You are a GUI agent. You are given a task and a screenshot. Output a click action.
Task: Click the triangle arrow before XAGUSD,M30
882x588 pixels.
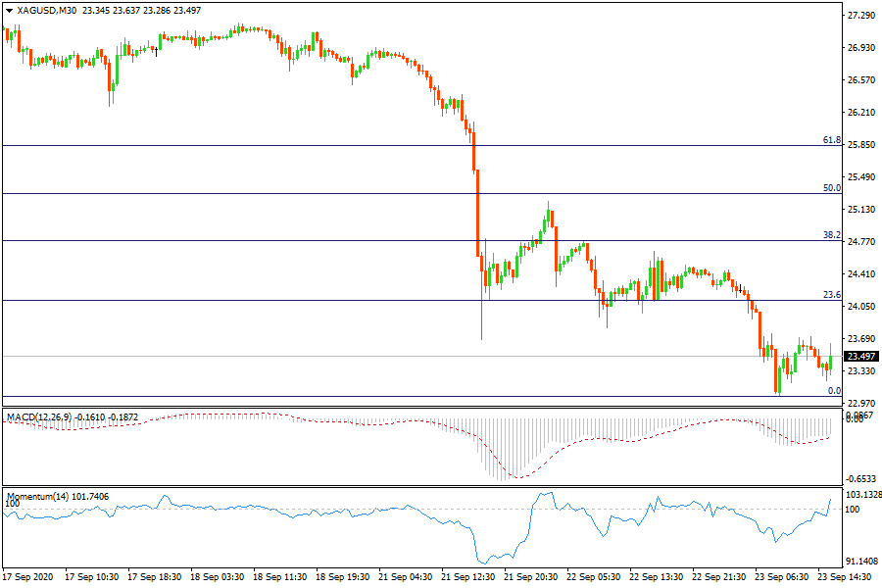(x=9, y=11)
